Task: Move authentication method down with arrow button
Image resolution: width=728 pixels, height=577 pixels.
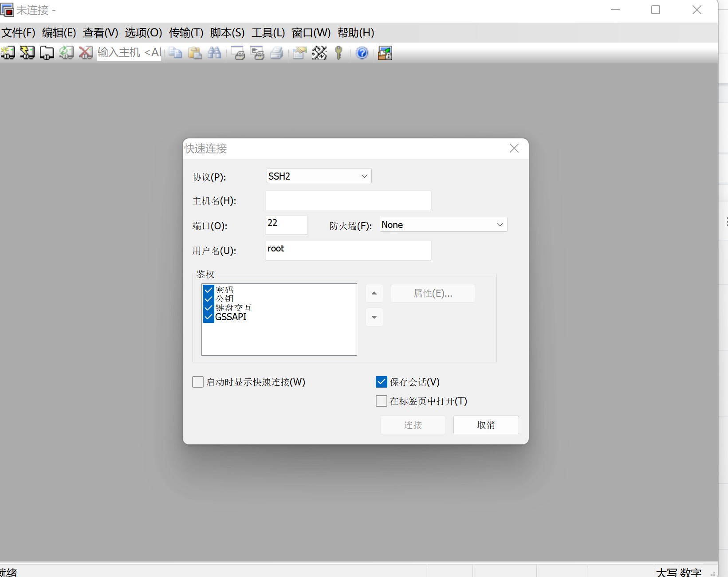Action: (x=374, y=317)
